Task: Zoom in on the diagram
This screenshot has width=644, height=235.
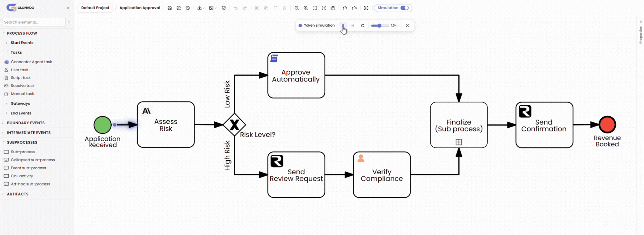Action: click(x=306, y=8)
